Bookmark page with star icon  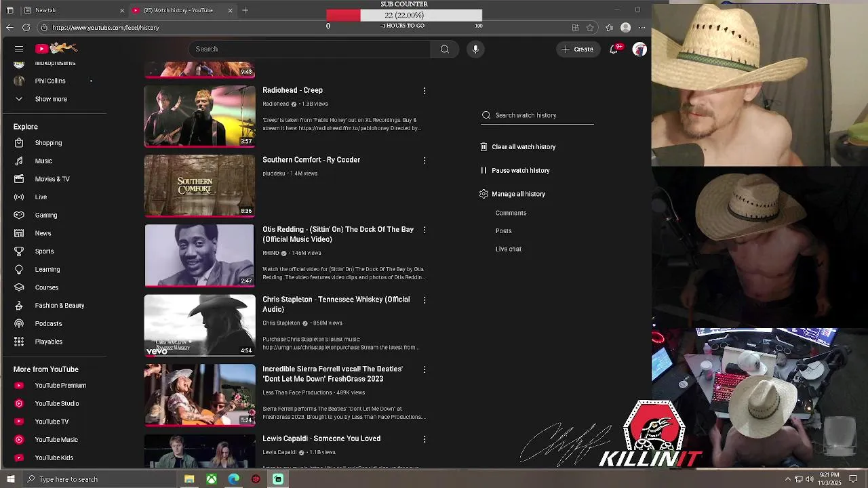point(590,28)
